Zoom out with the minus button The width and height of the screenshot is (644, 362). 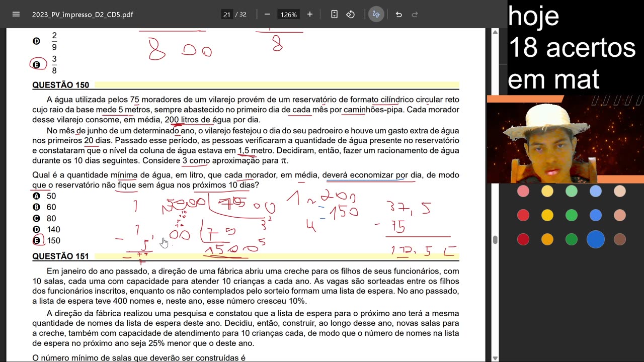(x=267, y=15)
